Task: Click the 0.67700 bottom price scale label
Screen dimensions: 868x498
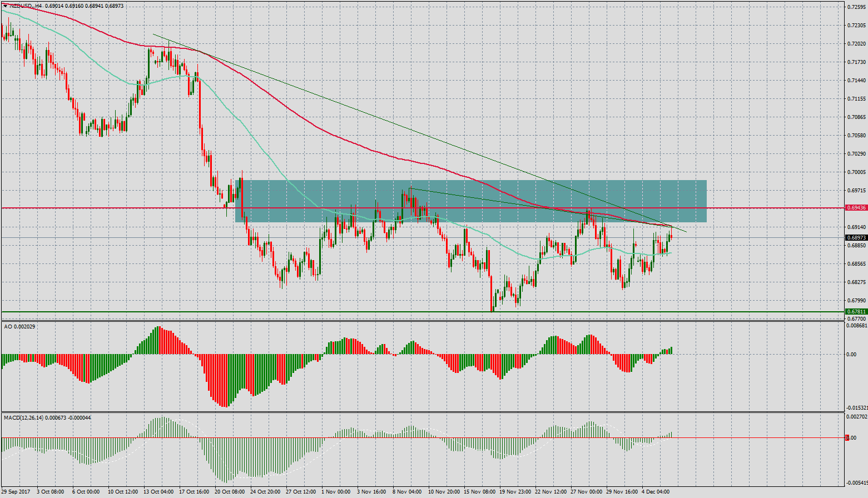Action: (856, 319)
